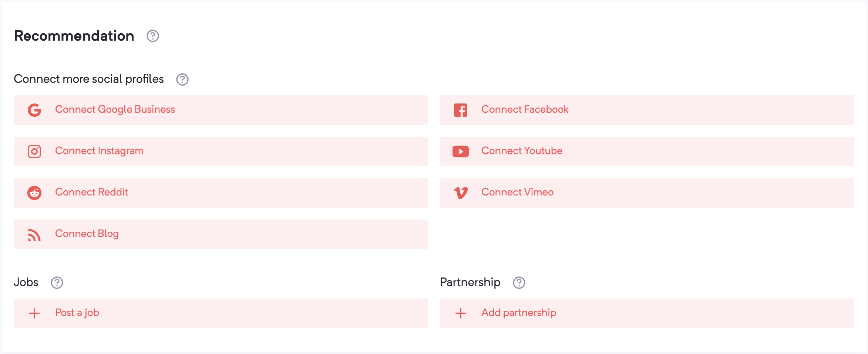Click plus icon beside Add partnership
Viewport: 868px width, 354px height.
tap(461, 313)
